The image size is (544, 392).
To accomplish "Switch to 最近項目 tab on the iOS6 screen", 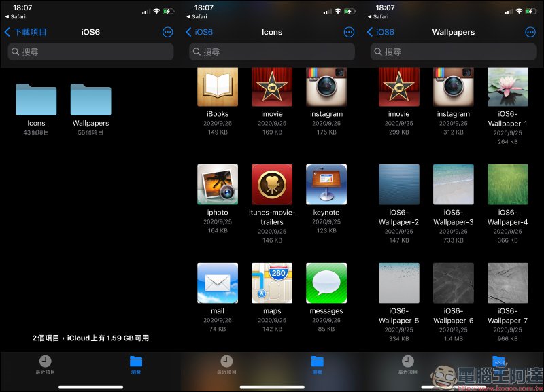I will 45,364.
